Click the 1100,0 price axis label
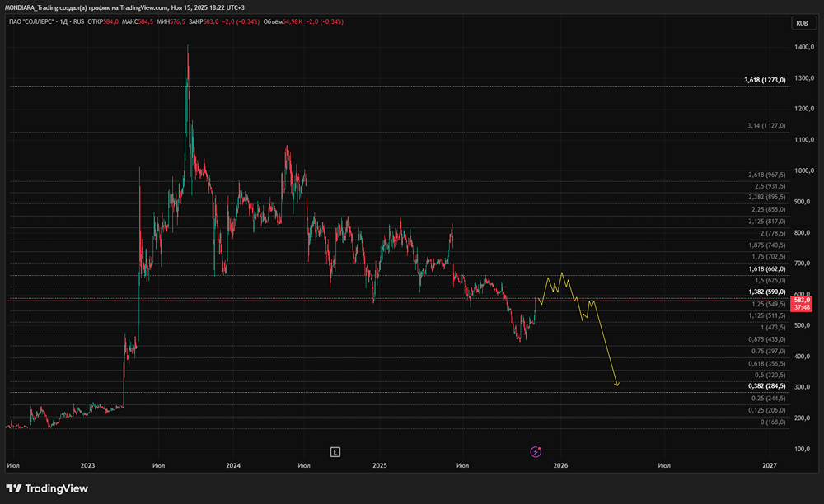The width and height of the screenshot is (824, 504). [x=804, y=140]
